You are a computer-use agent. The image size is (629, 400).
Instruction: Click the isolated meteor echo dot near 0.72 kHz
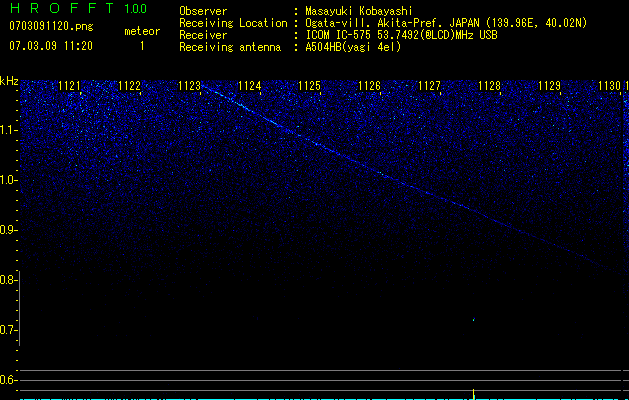pos(474,320)
